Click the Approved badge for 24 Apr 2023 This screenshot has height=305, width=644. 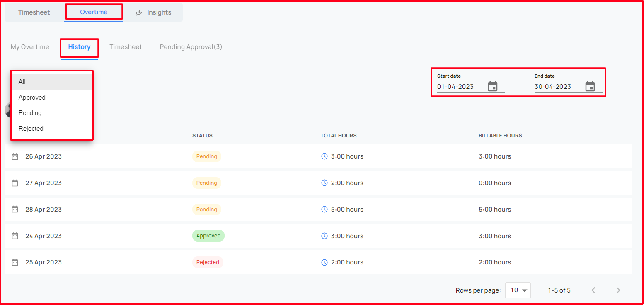pos(208,236)
